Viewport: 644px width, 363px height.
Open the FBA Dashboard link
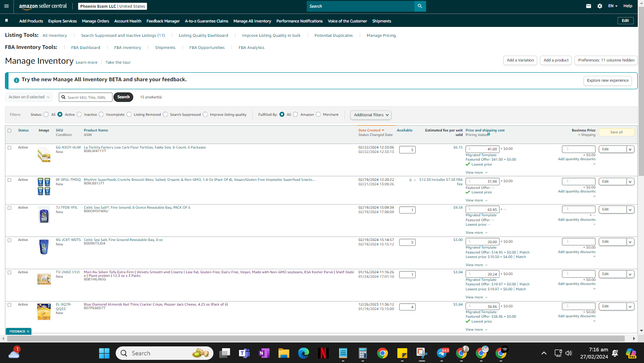(86, 48)
